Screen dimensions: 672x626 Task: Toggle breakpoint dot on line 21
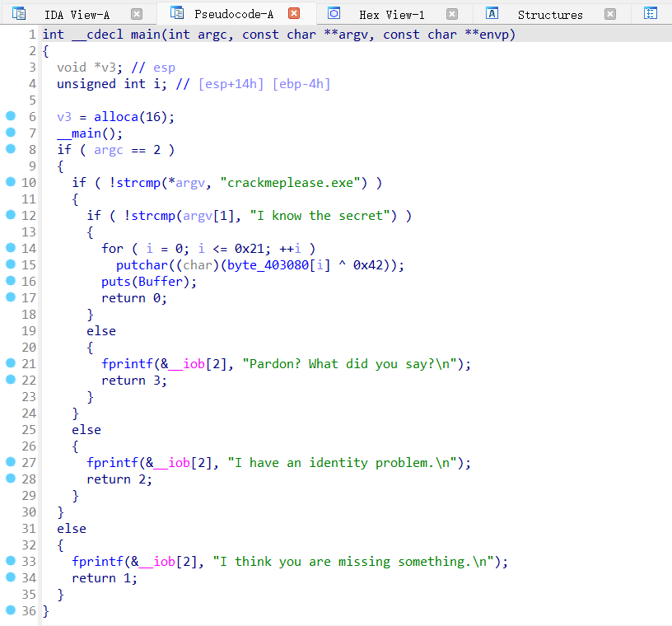11,363
